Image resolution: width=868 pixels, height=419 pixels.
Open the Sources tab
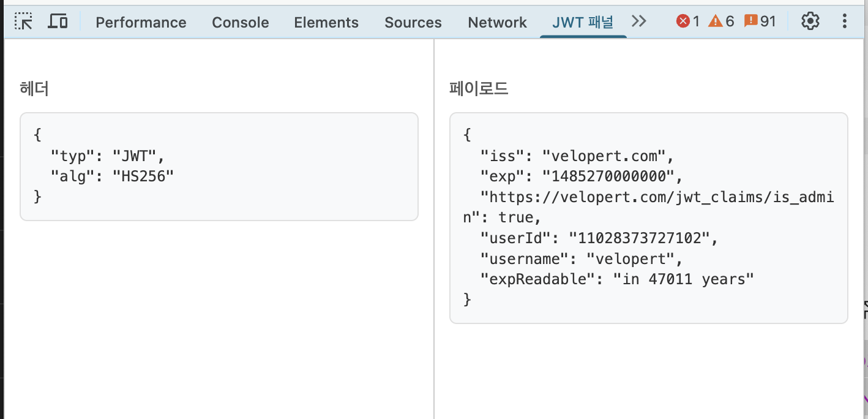point(413,23)
